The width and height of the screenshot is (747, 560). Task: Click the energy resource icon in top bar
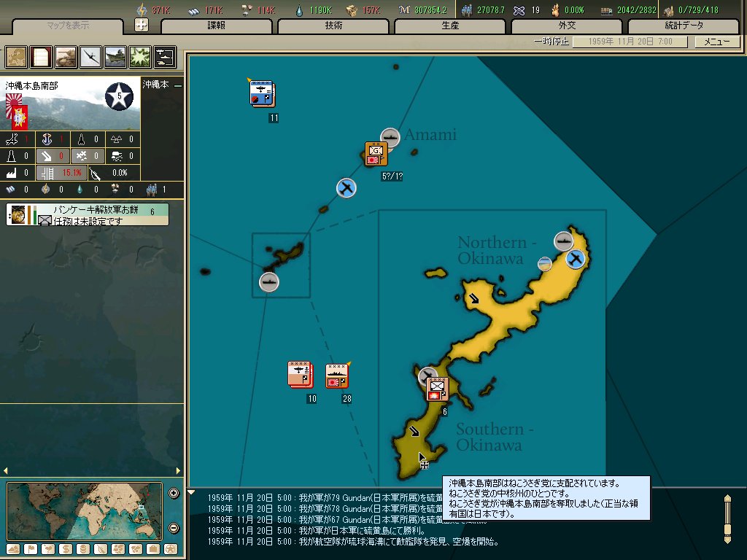coord(142,9)
